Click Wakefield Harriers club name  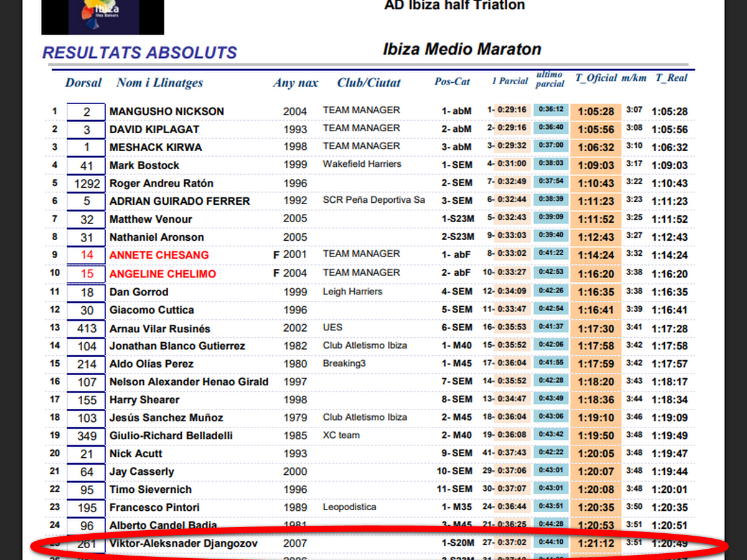coord(362,164)
